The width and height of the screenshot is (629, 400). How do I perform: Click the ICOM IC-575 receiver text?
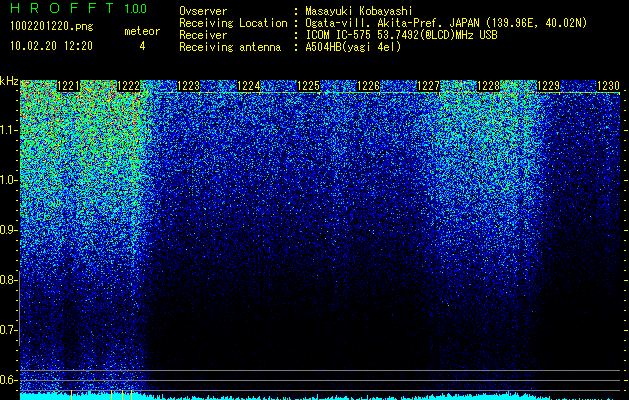[x=401, y=35]
